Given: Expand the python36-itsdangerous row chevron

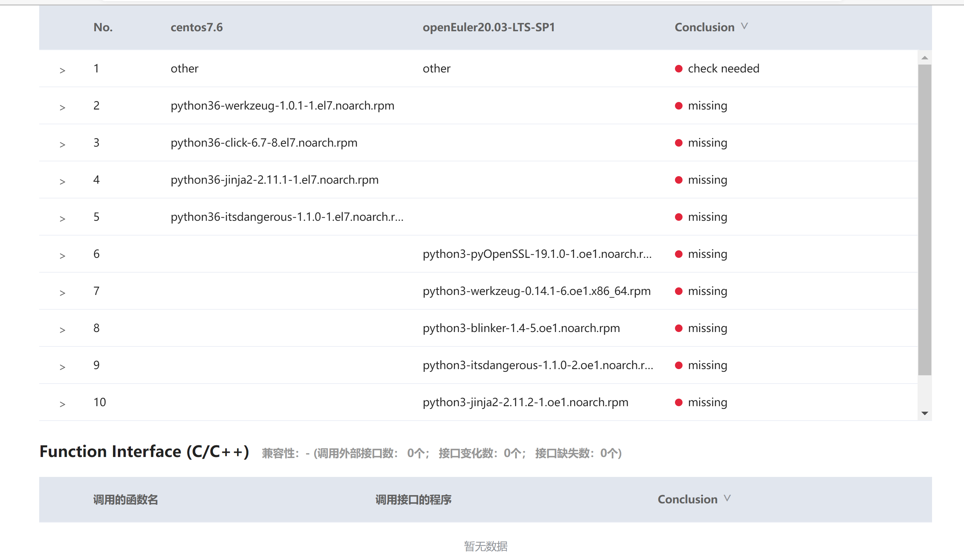Looking at the screenshot, I should (x=62, y=219).
